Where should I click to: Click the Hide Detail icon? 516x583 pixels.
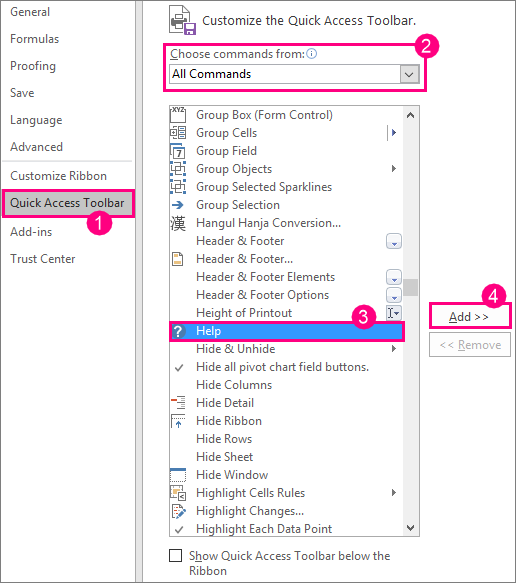click(x=178, y=403)
